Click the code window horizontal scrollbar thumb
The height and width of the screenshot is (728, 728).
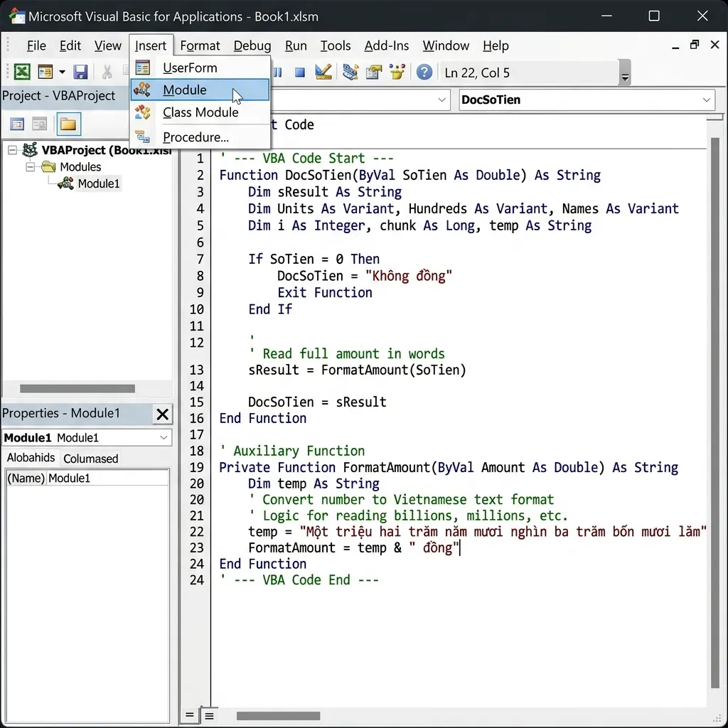click(x=278, y=715)
